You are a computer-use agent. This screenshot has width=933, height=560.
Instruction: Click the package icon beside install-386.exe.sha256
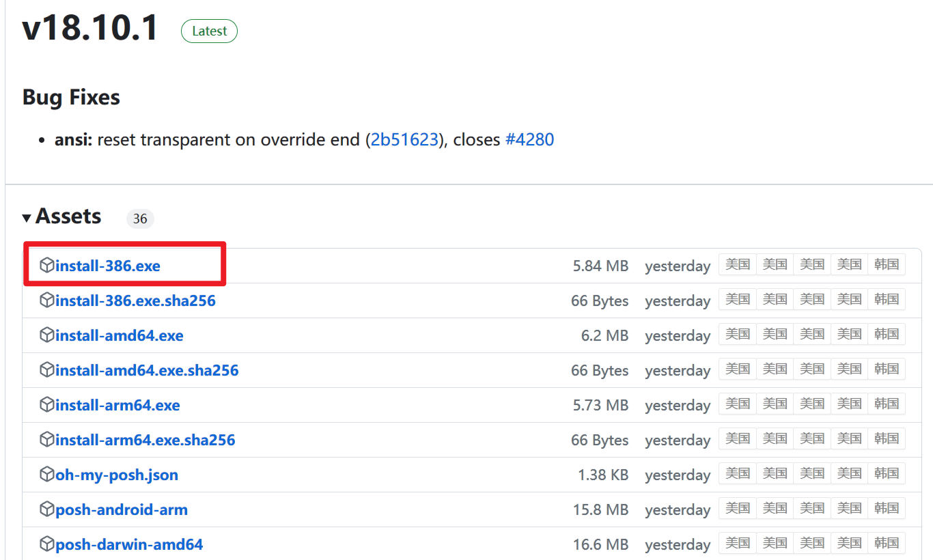(46, 300)
